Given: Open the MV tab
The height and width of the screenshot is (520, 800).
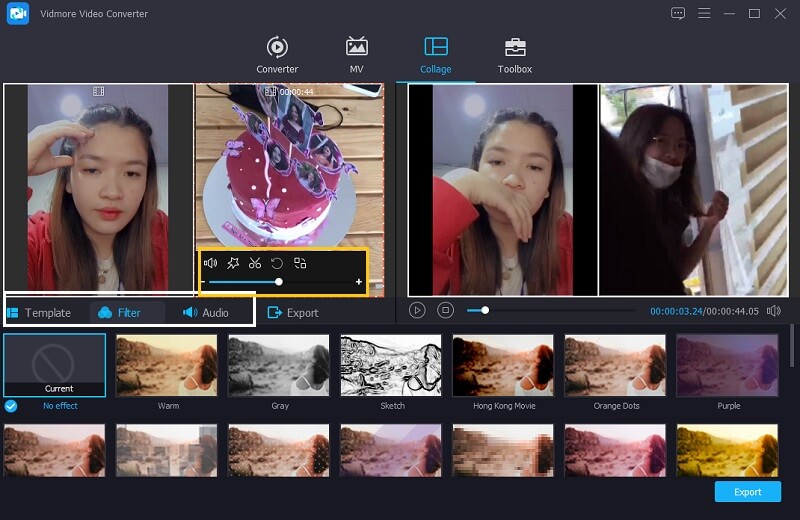Looking at the screenshot, I should click(x=356, y=54).
